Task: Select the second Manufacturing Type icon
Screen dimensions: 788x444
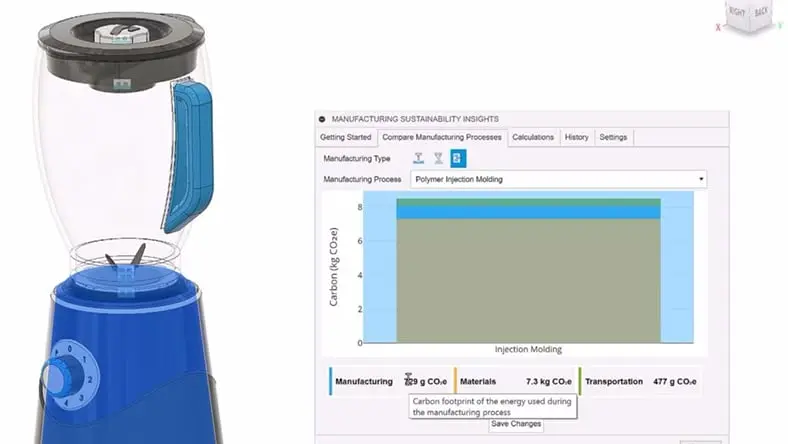Action: pyautogui.click(x=438, y=158)
